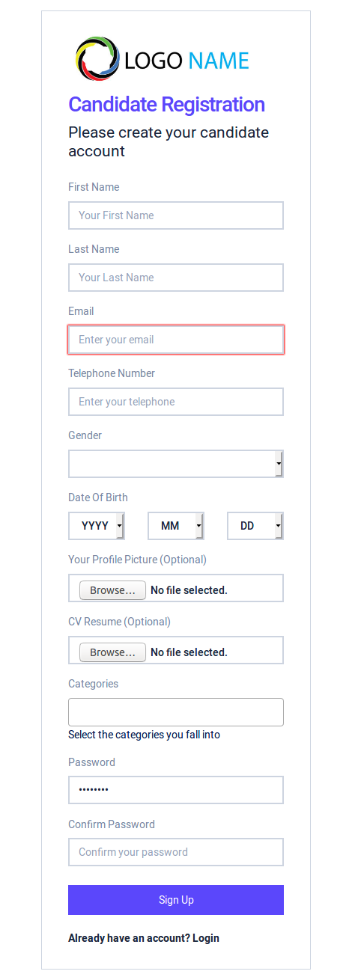Focus the Confirm Password field

(x=176, y=852)
